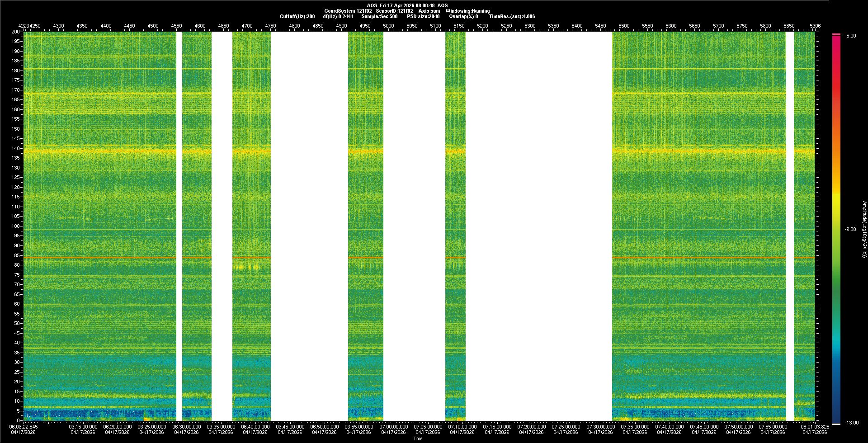The width and height of the screenshot is (868, 443).
Task: Click the 07:35:00.000 time axis label
Action: pyautogui.click(x=635, y=426)
